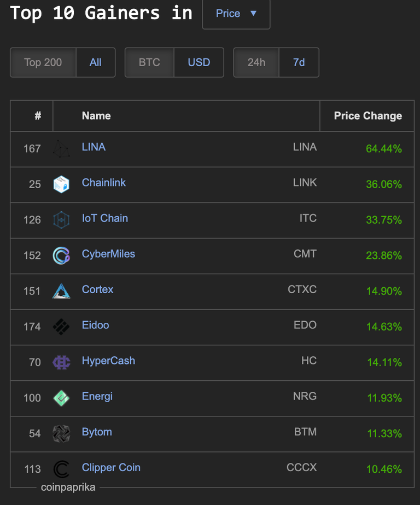Open the Price metric dropdown
The image size is (420, 505).
click(236, 14)
